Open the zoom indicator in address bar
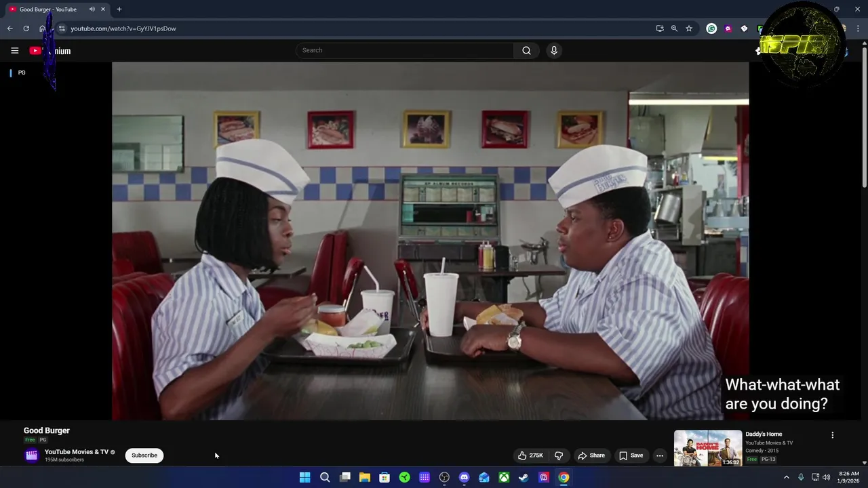 [674, 28]
